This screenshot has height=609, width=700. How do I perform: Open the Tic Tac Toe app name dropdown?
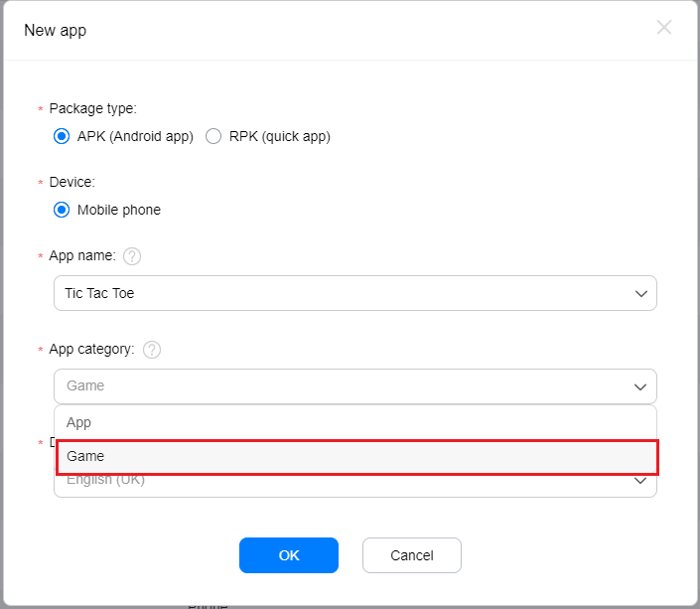click(354, 293)
